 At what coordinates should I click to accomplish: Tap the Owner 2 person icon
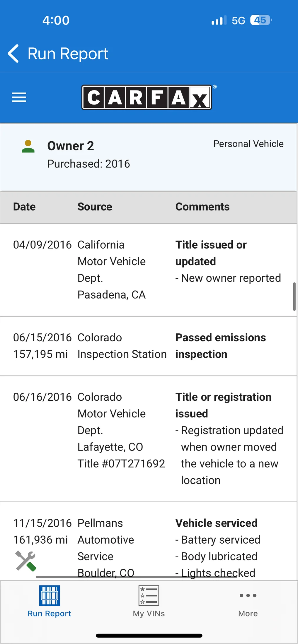pyautogui.click(x=28, y=146)
